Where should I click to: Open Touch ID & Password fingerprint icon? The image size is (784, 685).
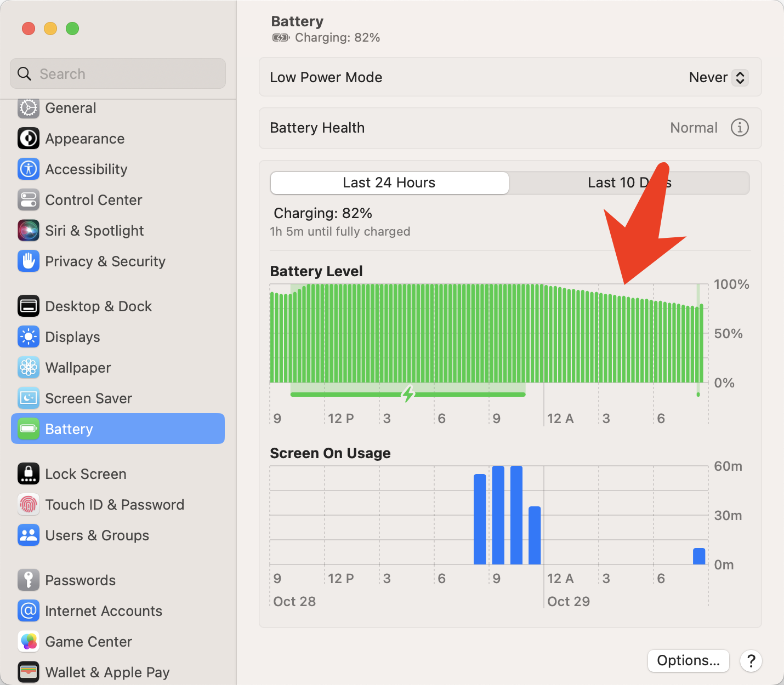(29, 505)
